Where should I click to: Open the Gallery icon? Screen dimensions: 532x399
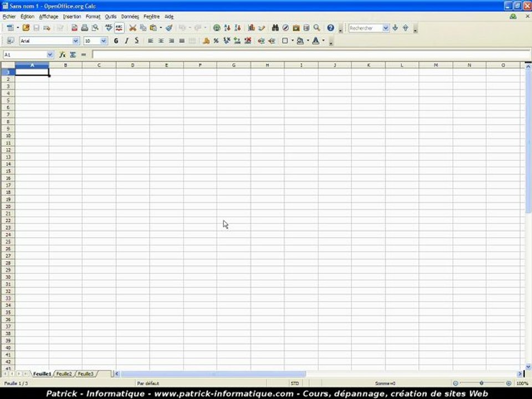click(x=296, y=28)
